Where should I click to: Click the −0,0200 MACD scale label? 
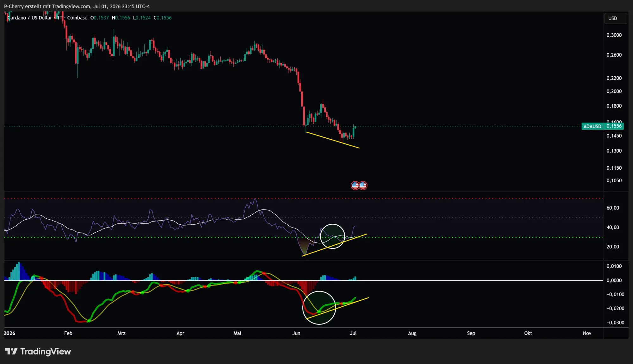coord(615,308)
